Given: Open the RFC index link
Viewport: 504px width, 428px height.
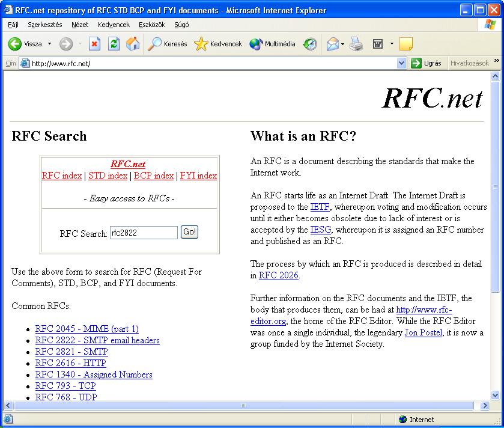Looking at the screenshot, I should click(x=62, y=176).
